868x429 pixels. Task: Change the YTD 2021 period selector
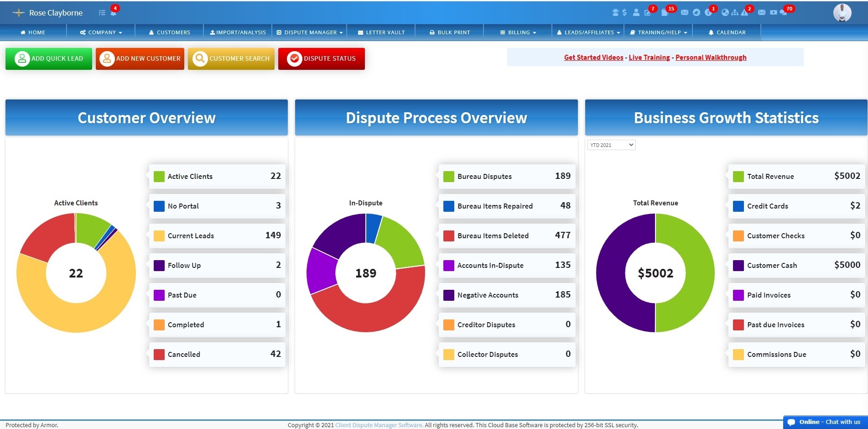pos(611,145)
